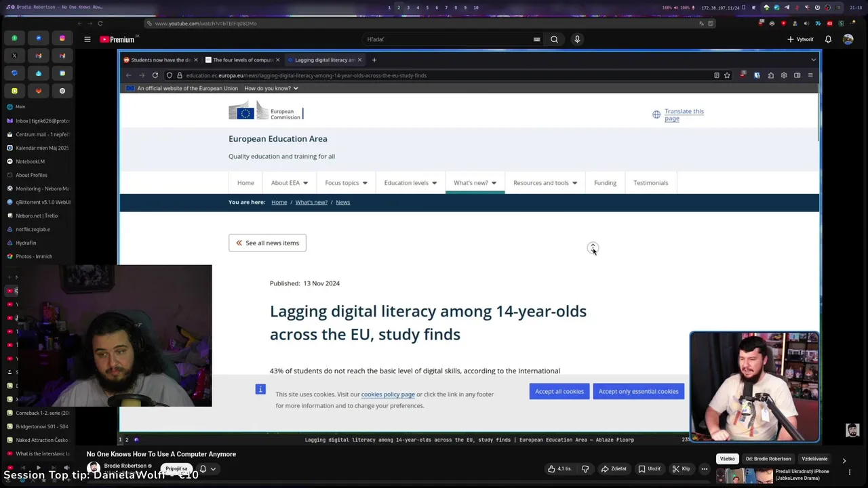Image resolution: width=868 pixels, height=488 pixels.
Task: Expand the 'What's new?' dropdown
Action: point(475,182)
